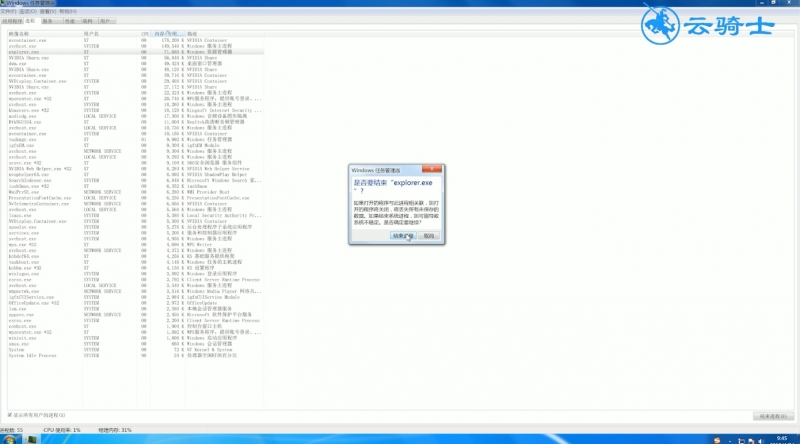This screenshot has width=800, height=444.
Task: Select the spoolsv.exe process row
Action: 135,227
